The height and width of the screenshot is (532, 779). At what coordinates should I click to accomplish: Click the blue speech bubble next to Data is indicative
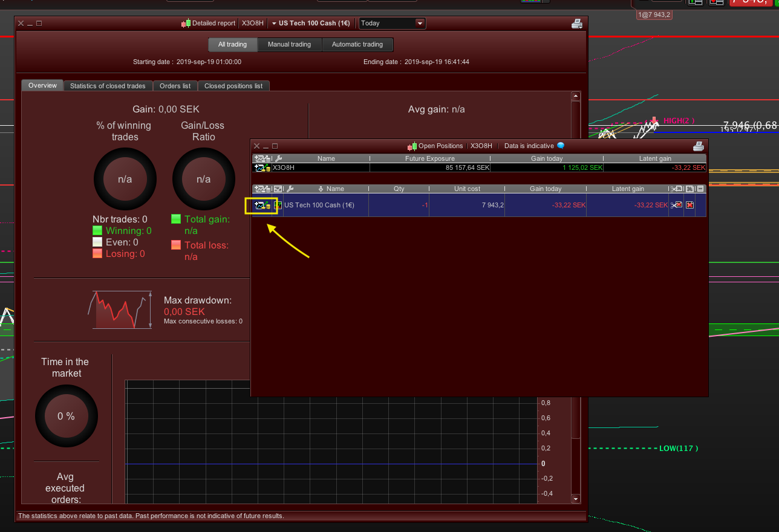click(561, 146)
